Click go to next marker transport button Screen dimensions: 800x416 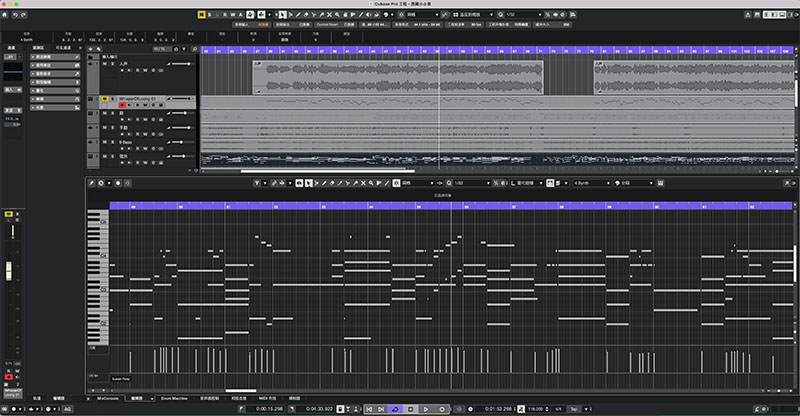(x=381, y=409)
